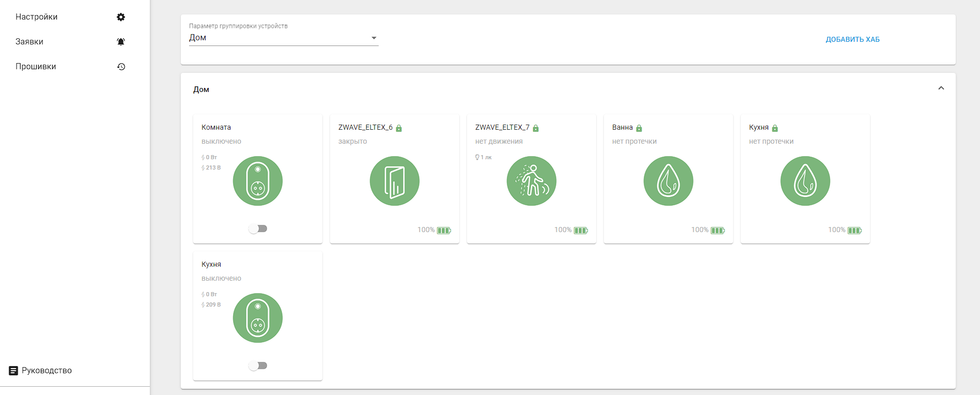Click the battery icon on ZWAVE_ELTEX_6 card
The image size is (980, 395).
444,231
